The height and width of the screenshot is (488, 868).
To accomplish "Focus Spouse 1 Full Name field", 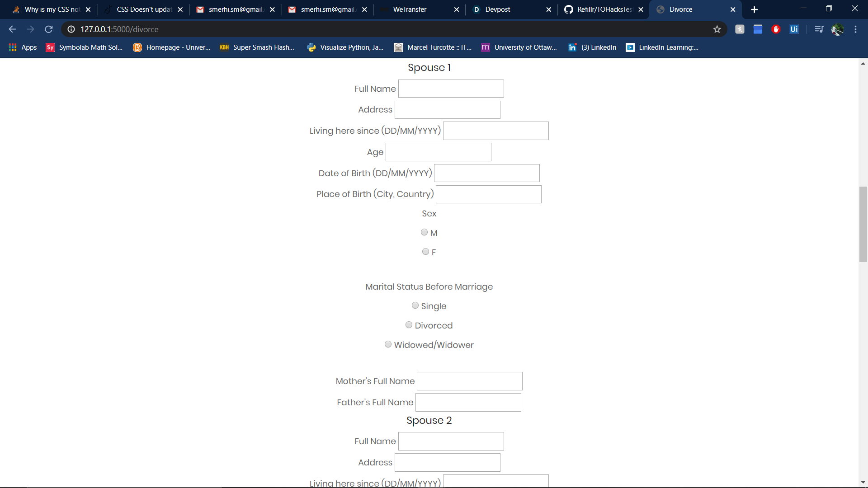I will pyautogui.click(x=451, y=89).
